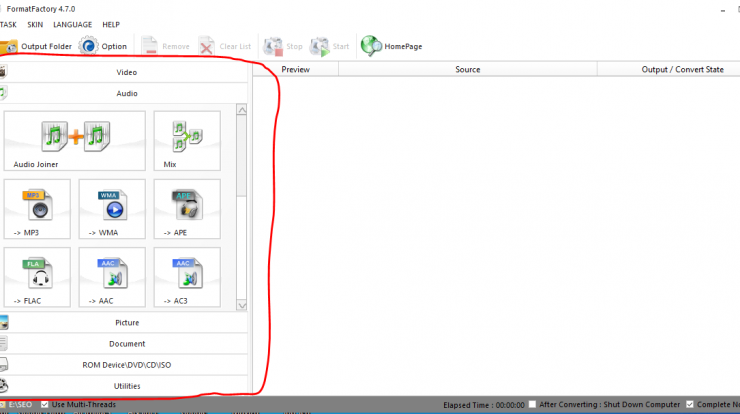Expand the Document category

tap(124, 344)
